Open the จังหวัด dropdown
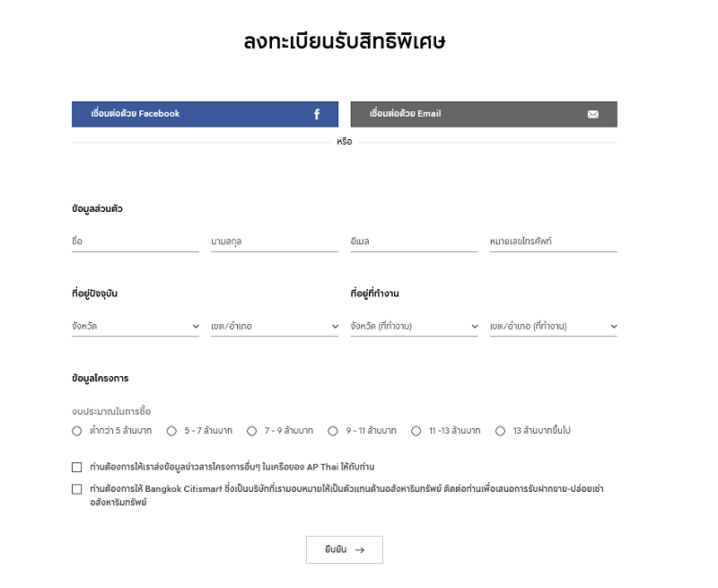This screenshot has height=588, width=718. 136,326
